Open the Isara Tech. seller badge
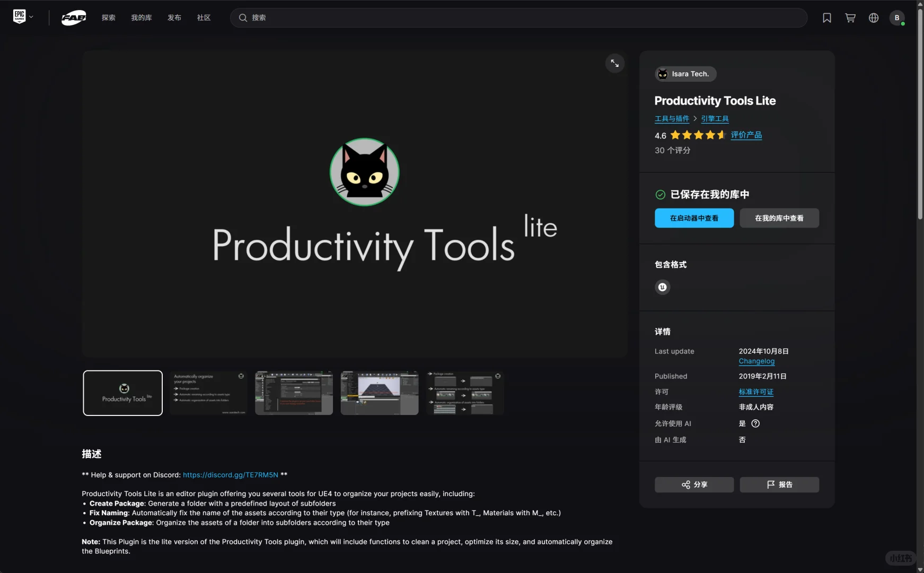Screen dimensions: 924x573 click(685, 74)
